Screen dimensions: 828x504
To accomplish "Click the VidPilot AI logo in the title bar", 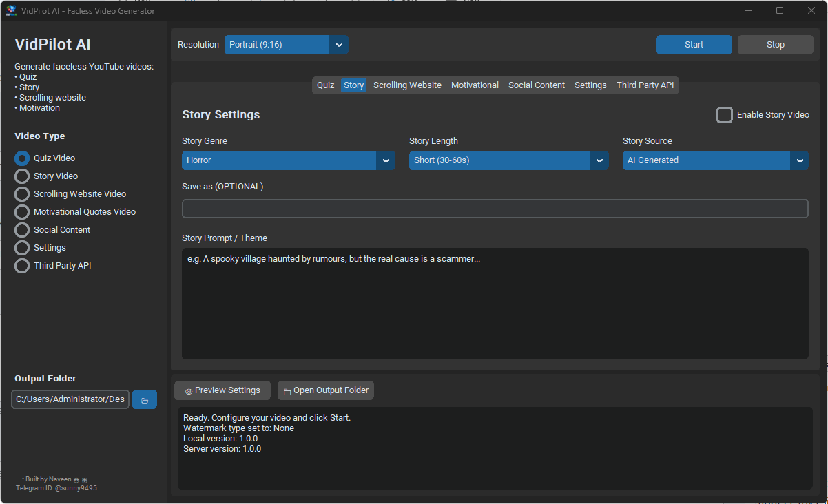I will 10,10.
